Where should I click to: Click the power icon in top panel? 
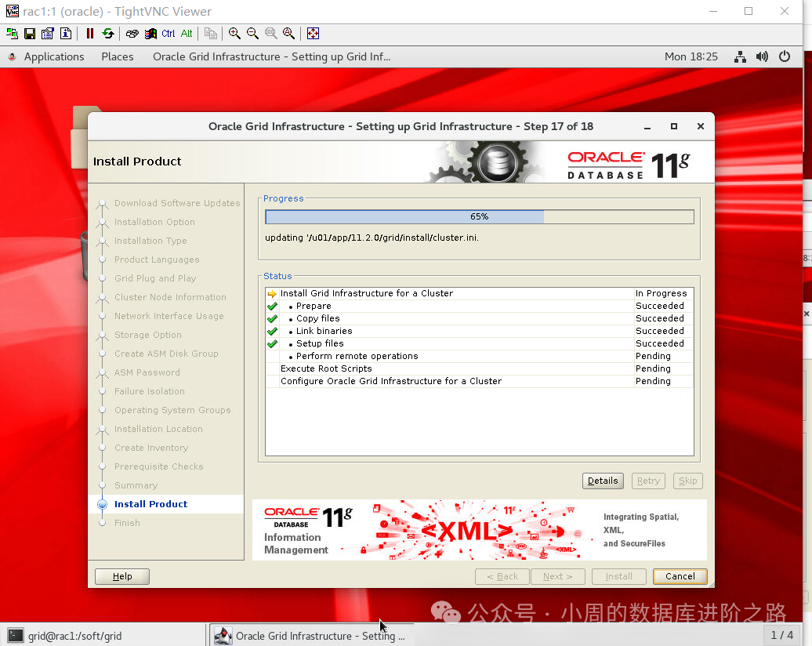coord(785,56)
